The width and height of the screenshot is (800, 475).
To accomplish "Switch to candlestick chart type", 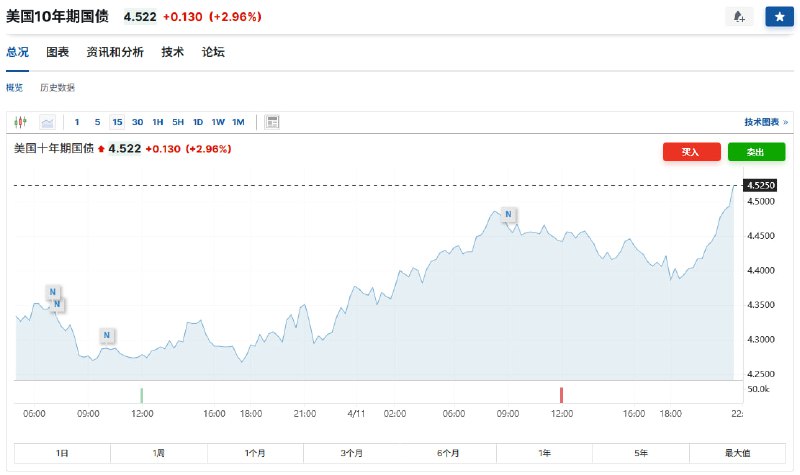I will (22, 122).
